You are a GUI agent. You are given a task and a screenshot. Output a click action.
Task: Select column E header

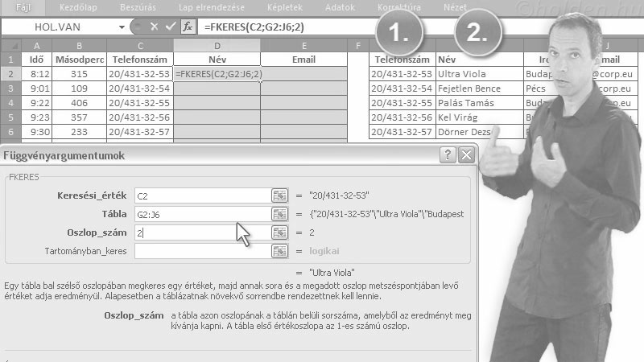[x=303, y=46]
